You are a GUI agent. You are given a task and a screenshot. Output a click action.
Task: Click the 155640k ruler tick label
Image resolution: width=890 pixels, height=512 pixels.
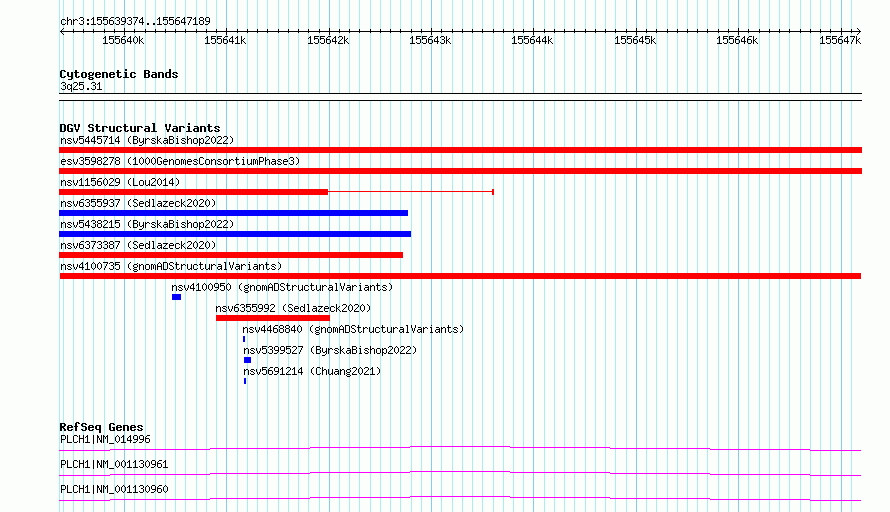pos(123,40)
